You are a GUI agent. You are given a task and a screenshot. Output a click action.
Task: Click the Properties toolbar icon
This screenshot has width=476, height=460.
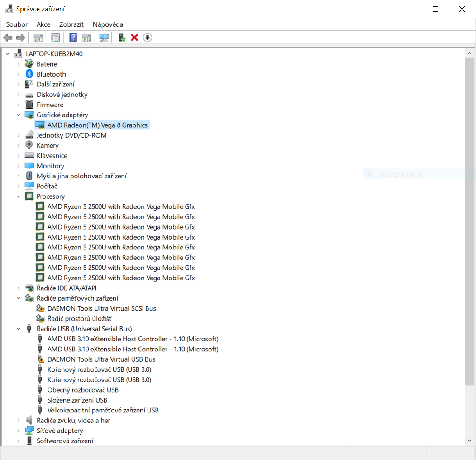56,38
